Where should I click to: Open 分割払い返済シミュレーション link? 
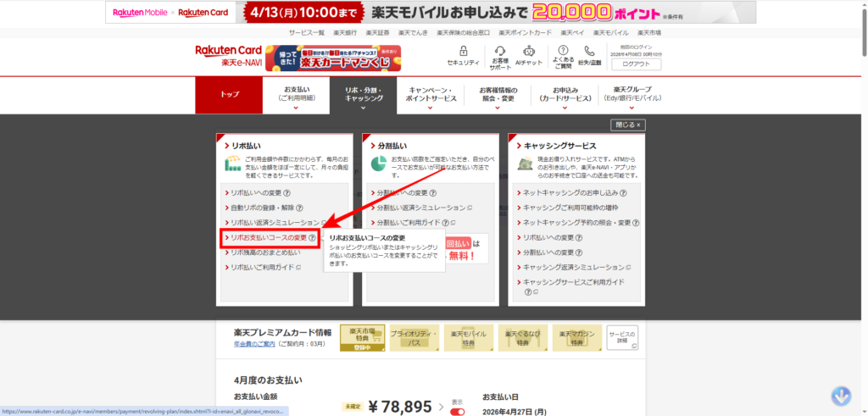(x=420, y=208)
